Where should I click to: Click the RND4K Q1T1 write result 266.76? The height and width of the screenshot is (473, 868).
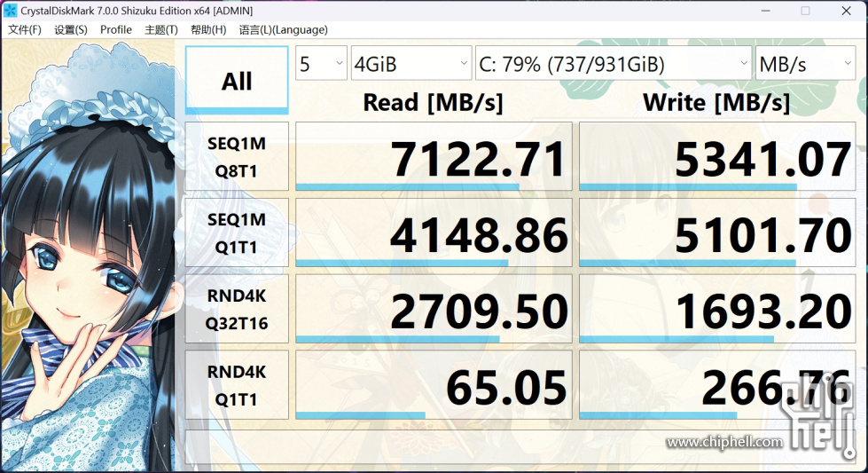coord(717,385)
